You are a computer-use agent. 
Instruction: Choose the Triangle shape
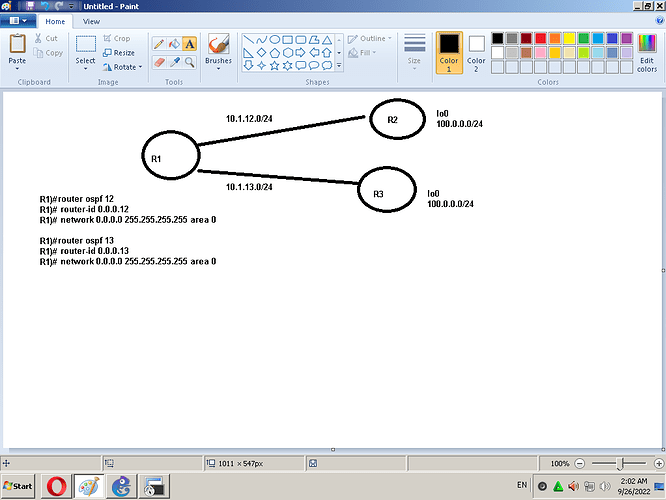click(327, 40)
